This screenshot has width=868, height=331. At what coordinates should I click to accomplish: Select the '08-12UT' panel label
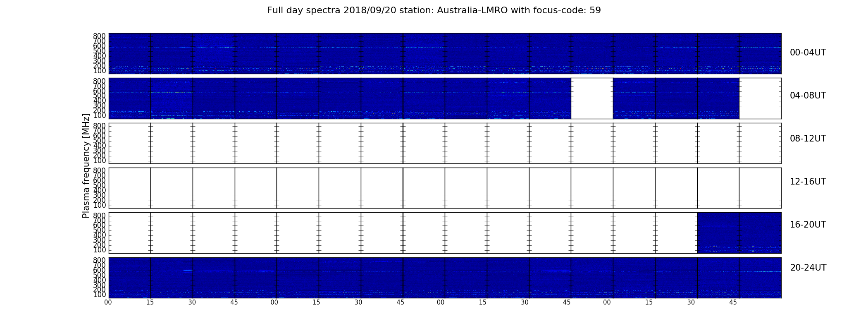pos(808,139)
